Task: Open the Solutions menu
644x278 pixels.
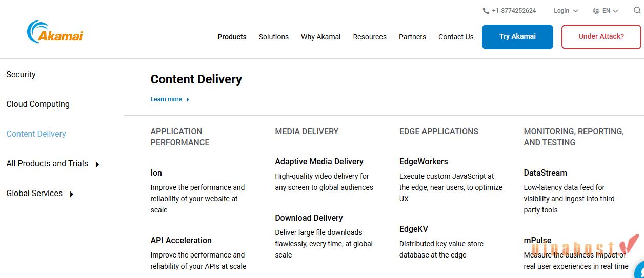Action: [x=273, y=37]
